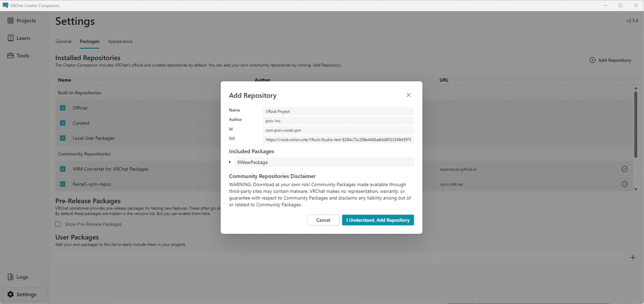Minimize the Creator Companion window
Image resolution: width=644 pixels, height=304 pixels.
[606, 5]
